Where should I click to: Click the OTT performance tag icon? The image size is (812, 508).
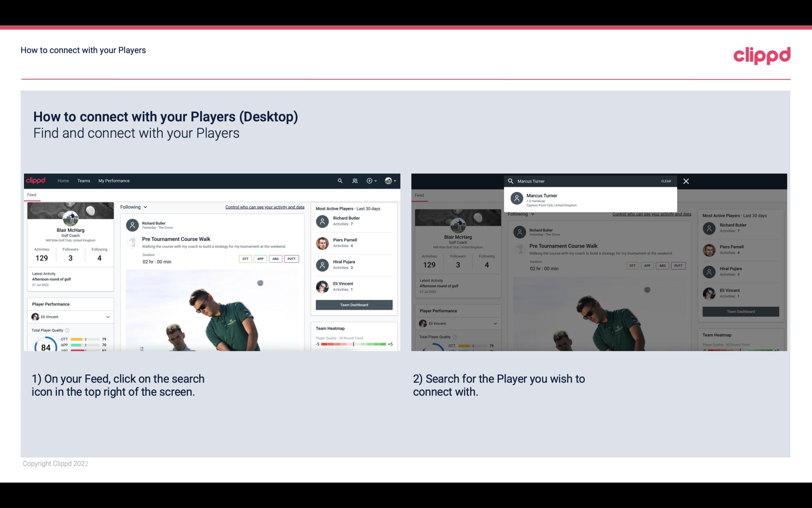[x=245, y=259]
